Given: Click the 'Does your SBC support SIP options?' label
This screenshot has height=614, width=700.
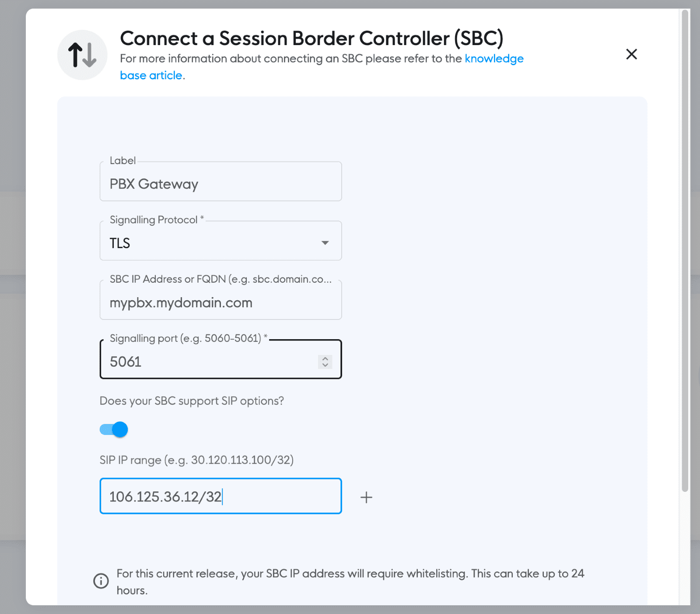Looking at the screenshot, I should pos(192,400).
